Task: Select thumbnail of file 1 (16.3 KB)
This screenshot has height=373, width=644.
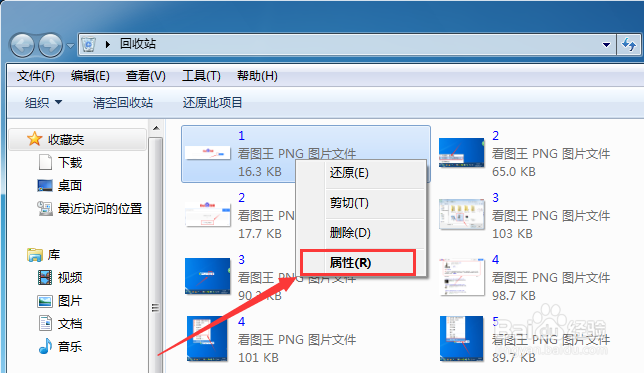Action: [207, 153]
